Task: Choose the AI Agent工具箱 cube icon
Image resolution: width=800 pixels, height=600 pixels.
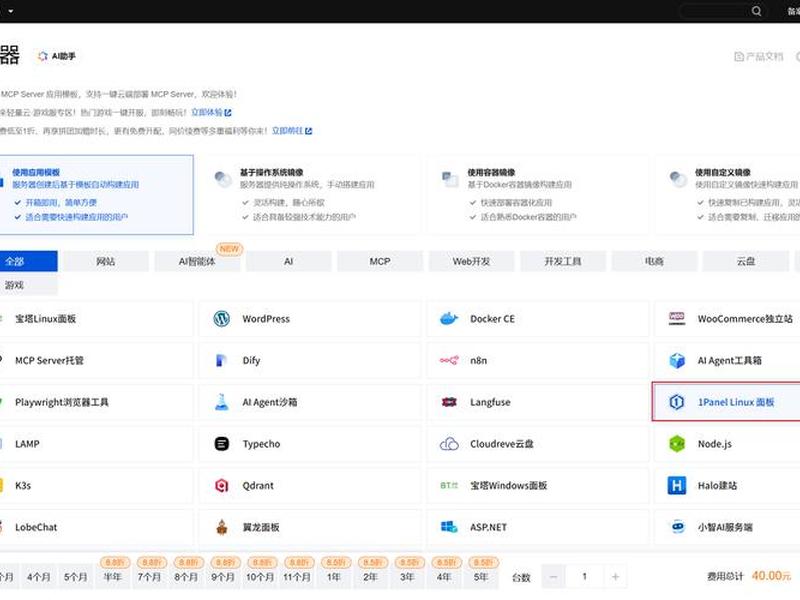Action: pyautogui.click(x=677, y=361)
